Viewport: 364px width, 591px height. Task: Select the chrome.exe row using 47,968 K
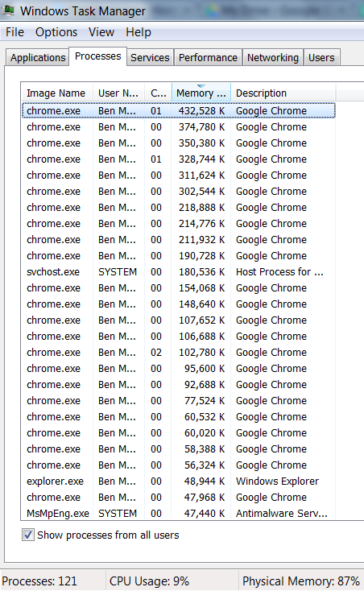click(x=178, y=498)
